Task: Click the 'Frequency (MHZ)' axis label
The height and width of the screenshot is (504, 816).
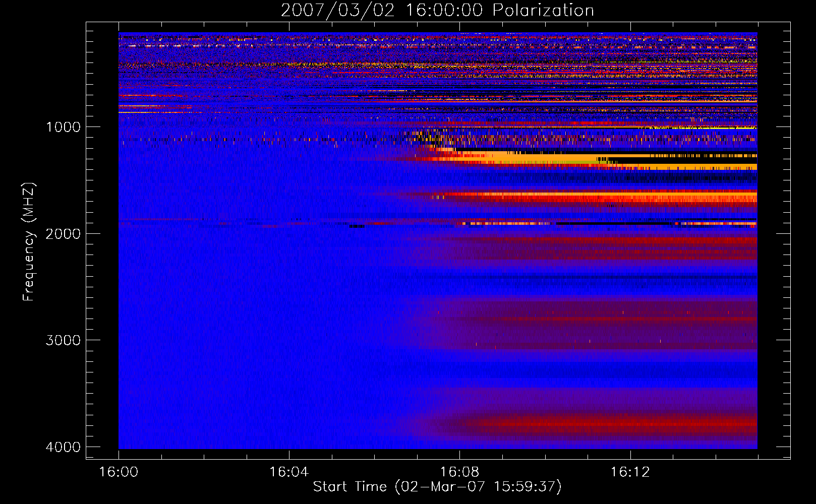Action: pos(29,242)
